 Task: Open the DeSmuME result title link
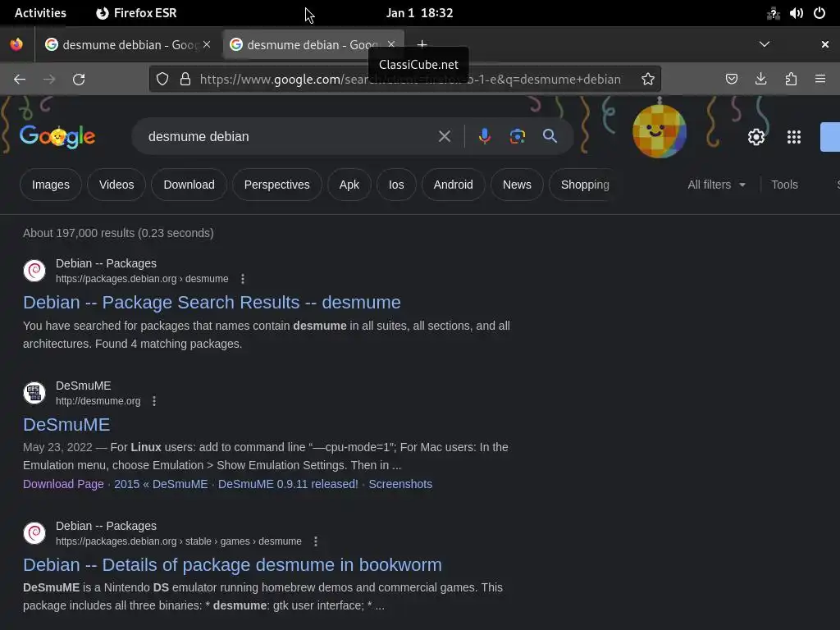[x=66, y=424]
